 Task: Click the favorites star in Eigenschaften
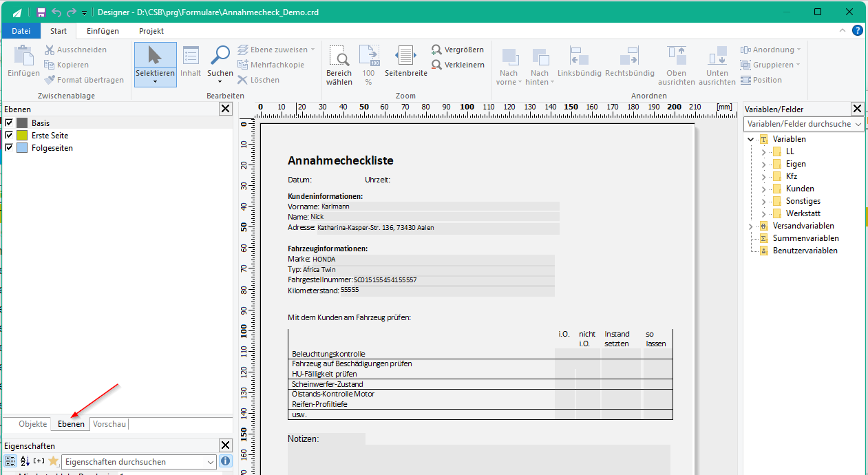tap(53, 461)
